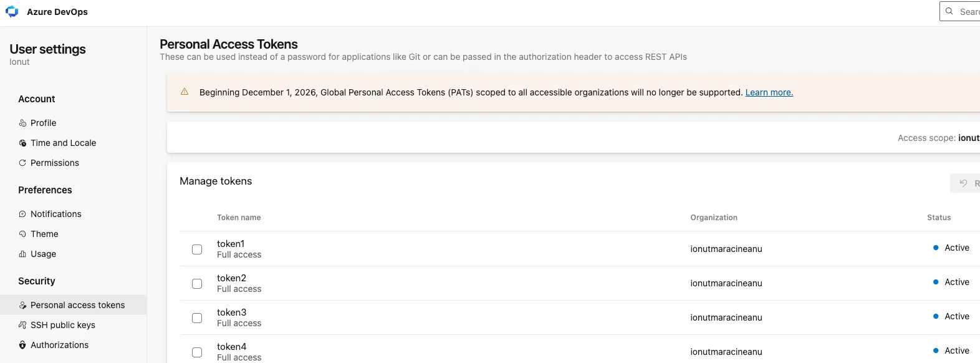Click Active status of token4
980x363 pixels.
point(951,351)
